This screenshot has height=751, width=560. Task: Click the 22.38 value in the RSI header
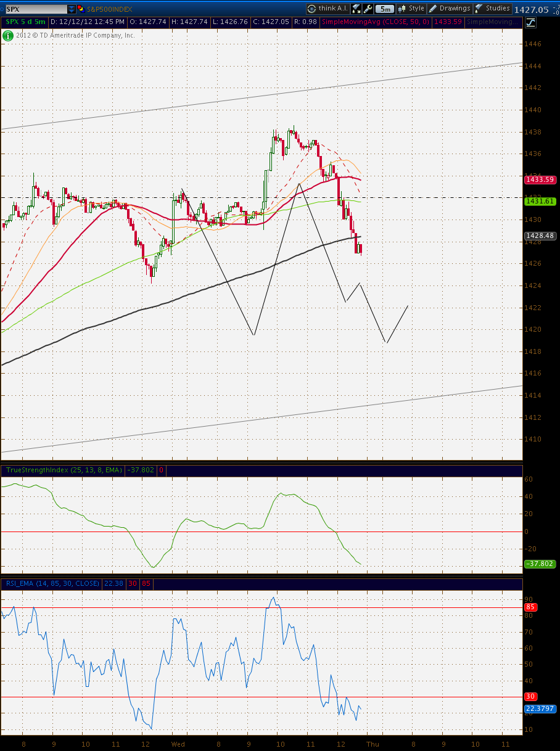[x=114, y=583]
